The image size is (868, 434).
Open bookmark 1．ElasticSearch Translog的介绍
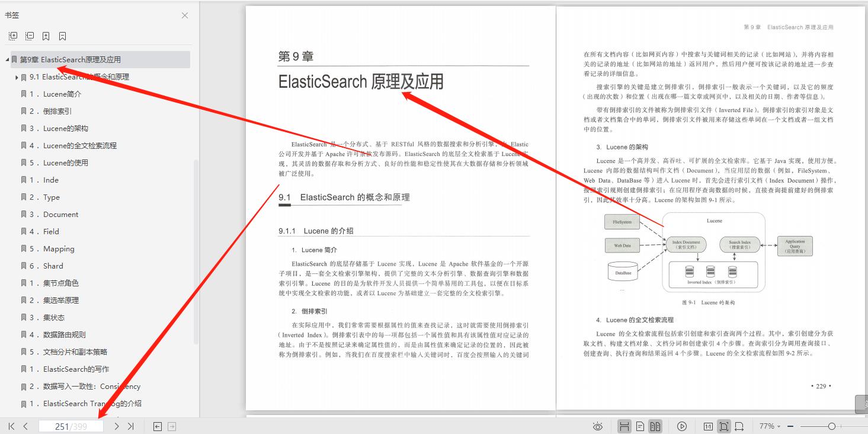pyautogui.click(x=85, y=404)
